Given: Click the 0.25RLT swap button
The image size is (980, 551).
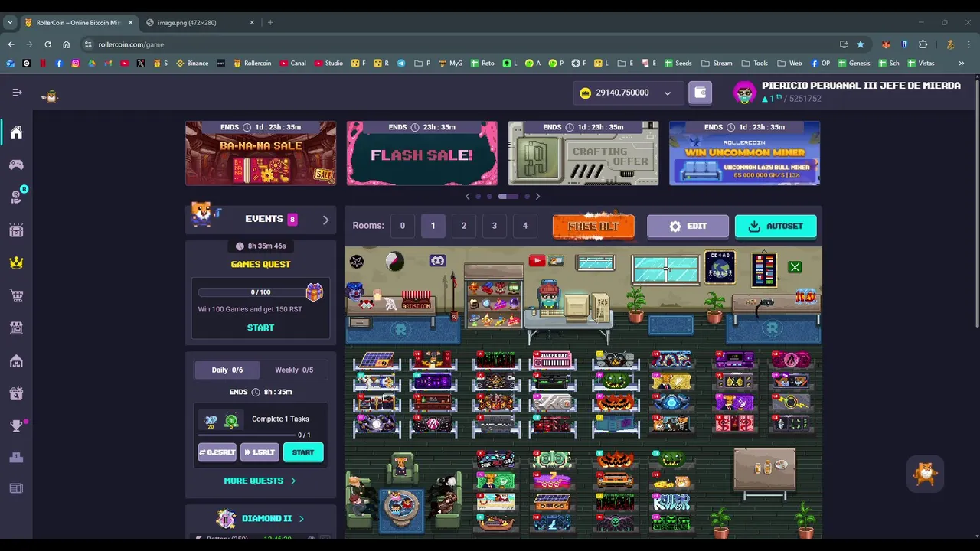Looking at the screenshot, I should (217, 452).
